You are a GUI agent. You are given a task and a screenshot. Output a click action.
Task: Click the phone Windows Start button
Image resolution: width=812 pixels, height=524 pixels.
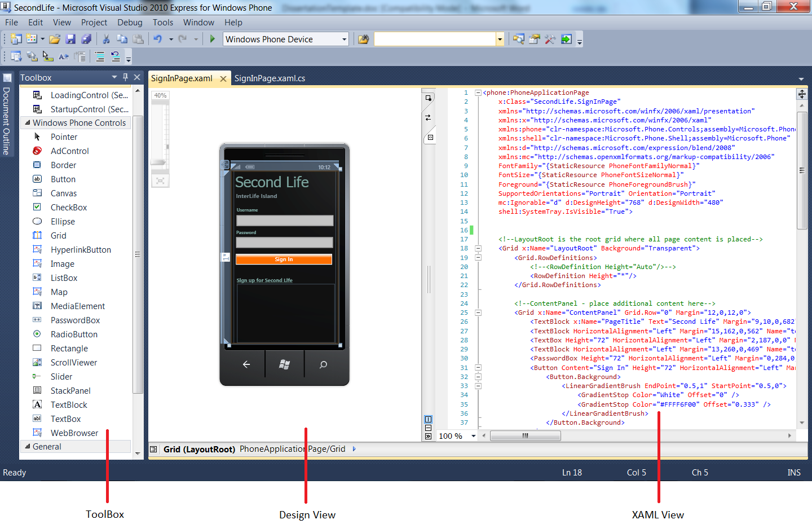click(x=284, y=364)
